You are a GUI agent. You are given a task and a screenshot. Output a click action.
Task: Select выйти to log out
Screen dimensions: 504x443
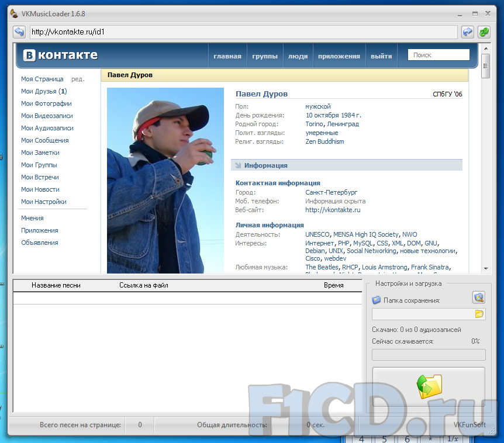[x=381, y=56]
